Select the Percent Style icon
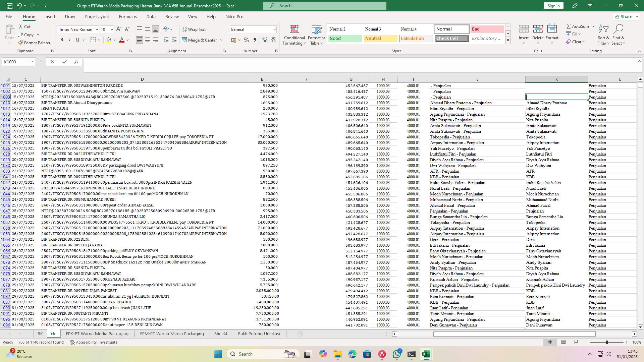Viewport: 644px width, 362px height. click(247, 40)
